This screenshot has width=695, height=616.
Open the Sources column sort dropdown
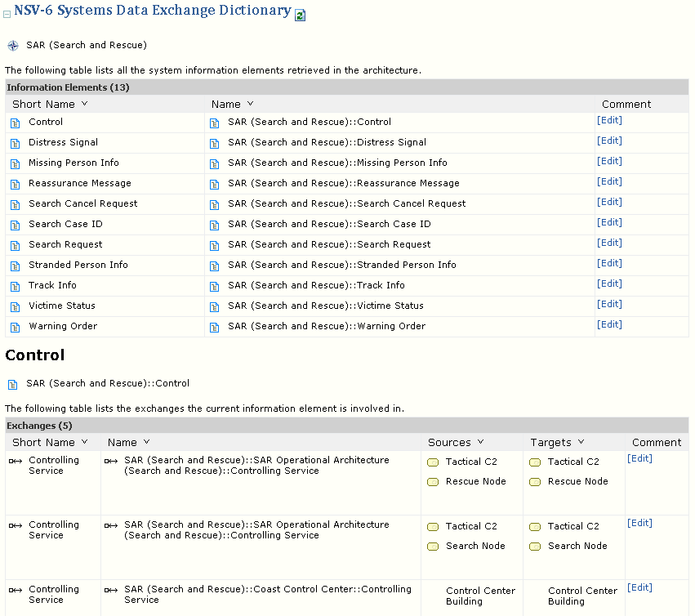[x=481, y=442]
